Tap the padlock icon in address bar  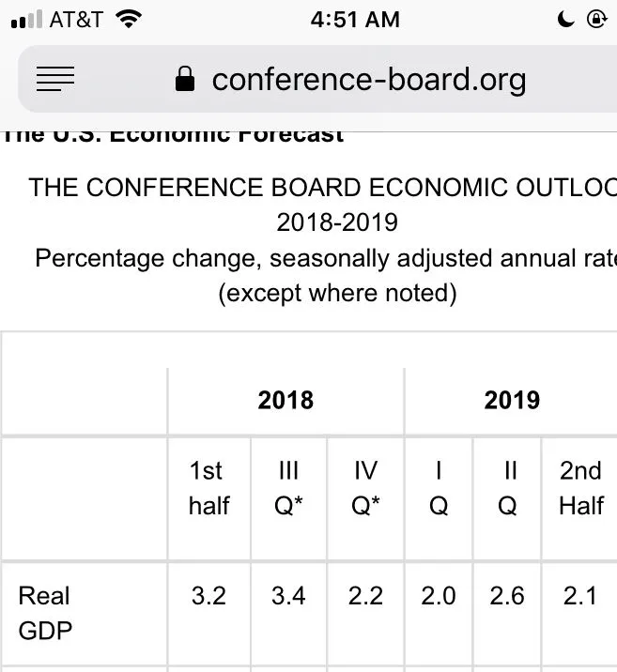(x=185, y=80)
